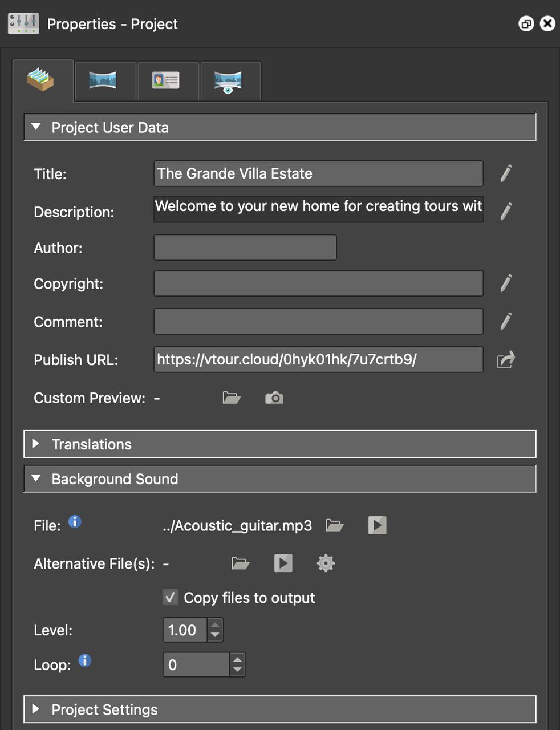This screenshot has width=560, height=730.
Task: Click the Publish URL field
Action: 318,359
